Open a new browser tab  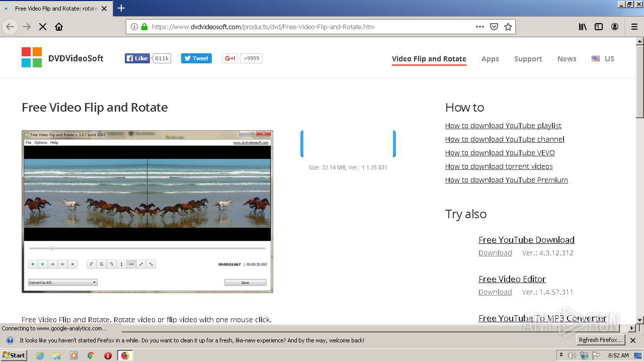pos(121,8)
